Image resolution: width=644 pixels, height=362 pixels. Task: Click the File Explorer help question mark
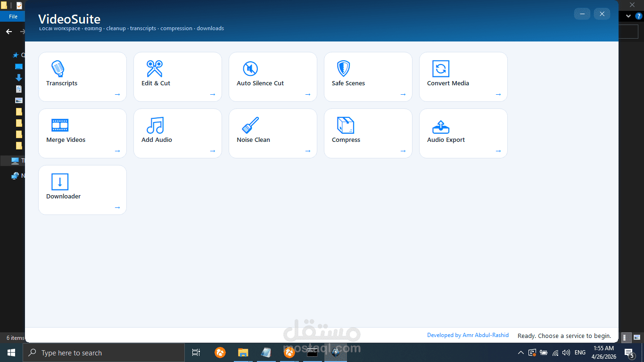[639, 16]
